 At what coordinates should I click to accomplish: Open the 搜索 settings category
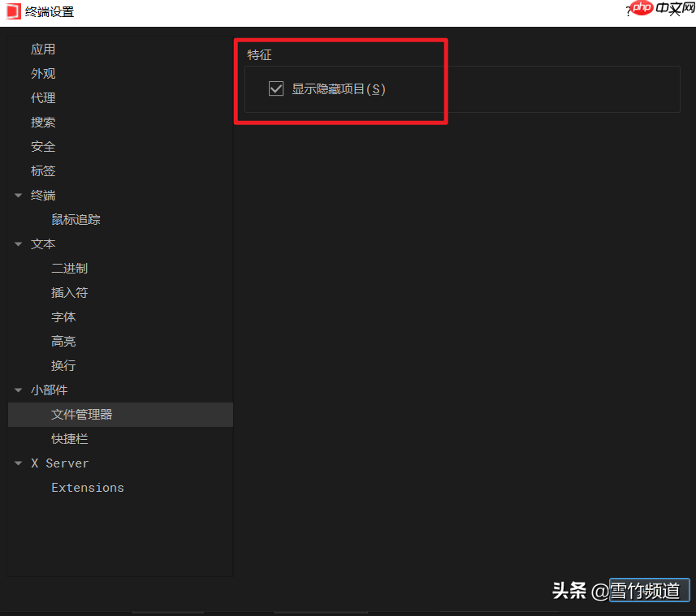click(x=43, y=123)
